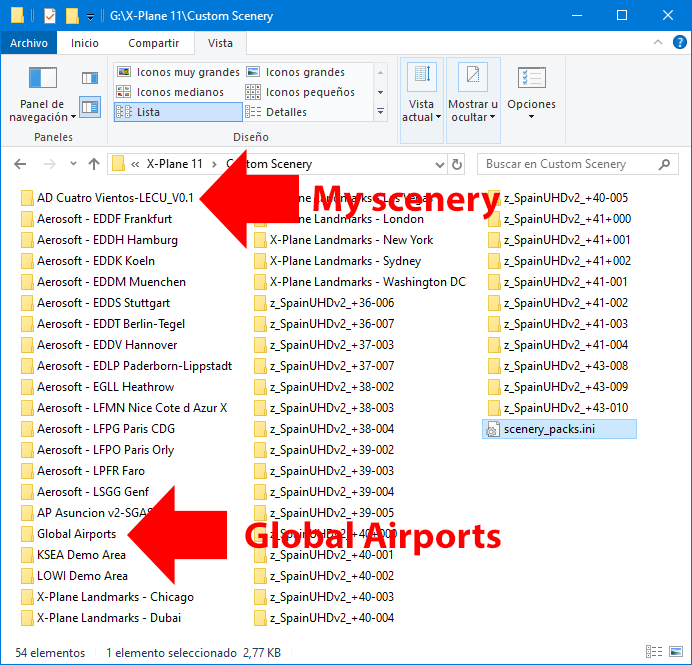
Task: Expand the Opciones dropdown arrow
Action: (531, 117)
